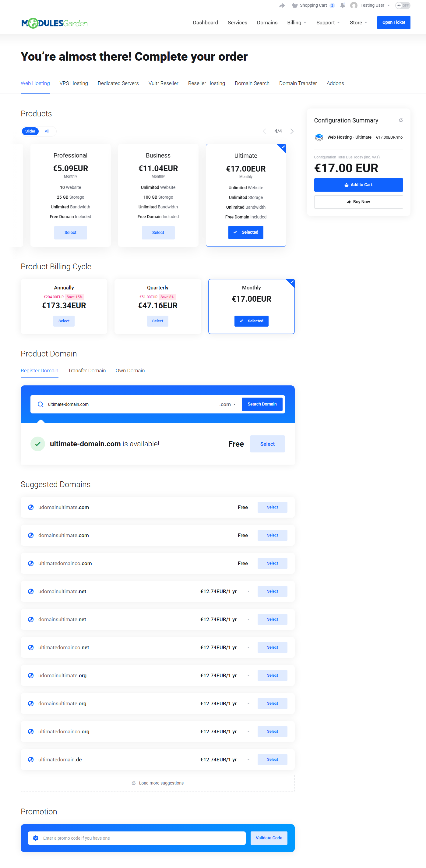Screen dimensions: 426x868
Task: Switch to Own Domain tab
Action: pyautogui.click(x=130, y=371)
